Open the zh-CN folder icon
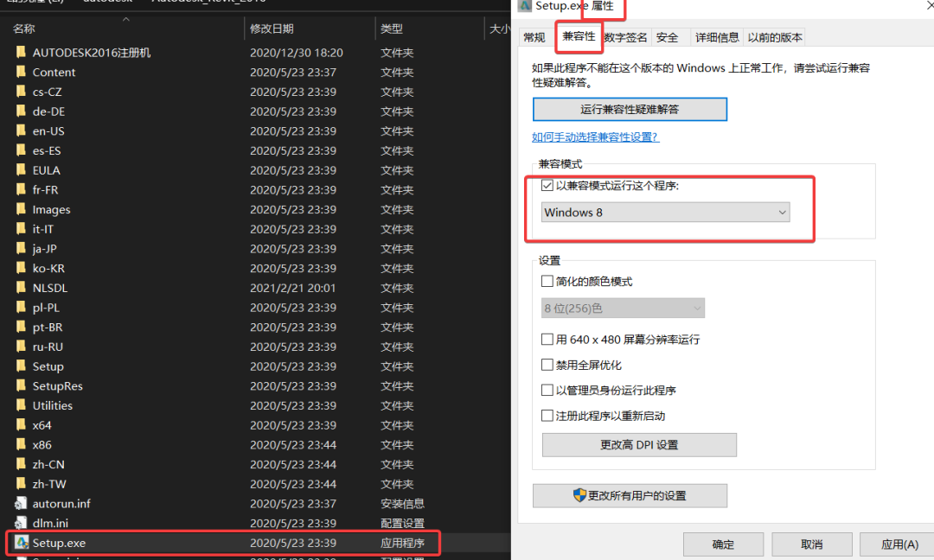Screen dimensions: 934x560 [20, 464]
